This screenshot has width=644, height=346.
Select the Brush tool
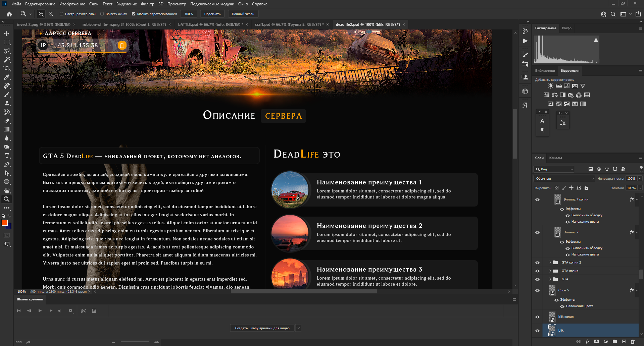(7, 95)
